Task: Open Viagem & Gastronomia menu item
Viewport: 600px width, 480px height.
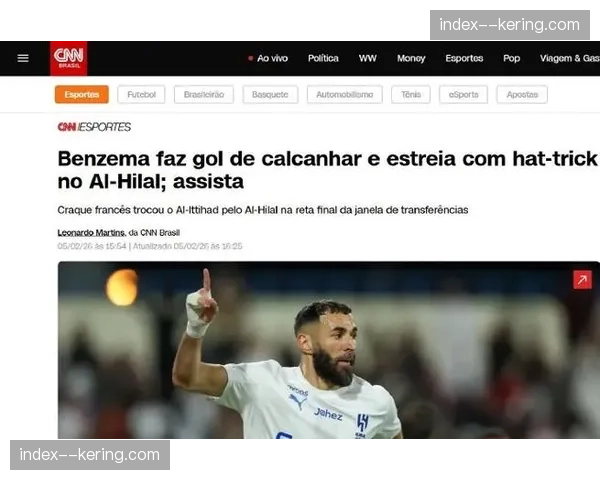Action: (570, 58)
